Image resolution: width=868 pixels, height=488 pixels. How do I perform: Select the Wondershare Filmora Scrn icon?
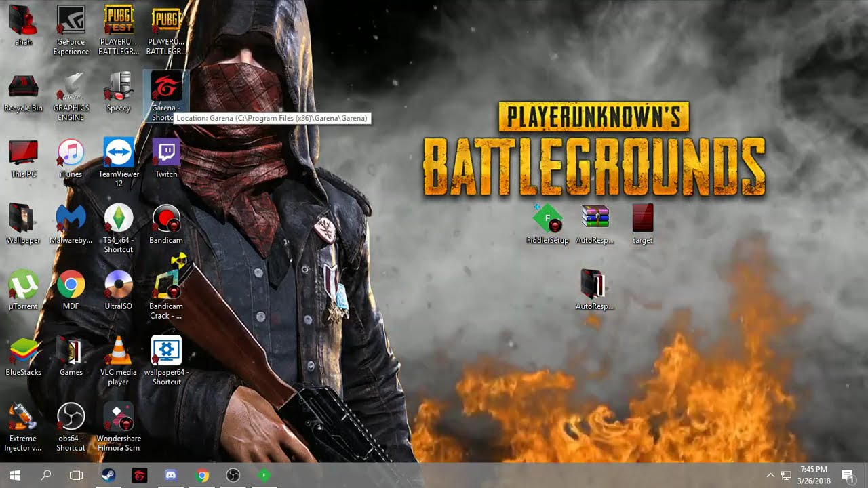[x=118, y=427]
